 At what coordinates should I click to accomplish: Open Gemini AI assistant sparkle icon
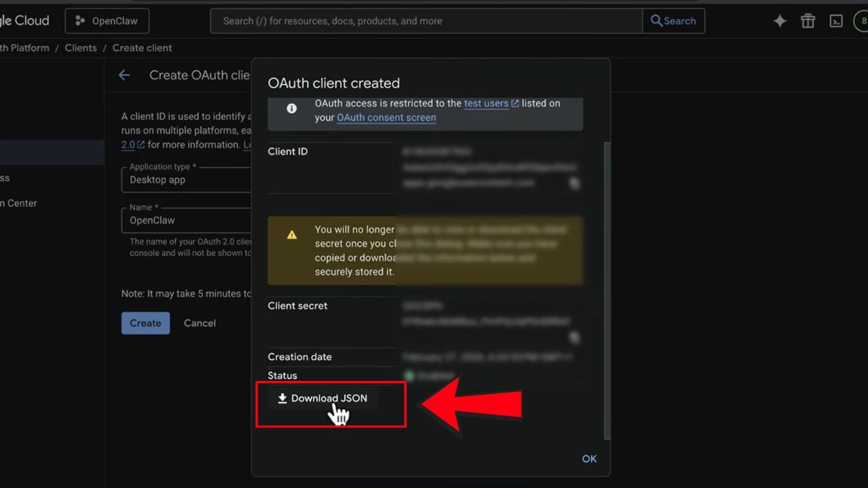click(x=780, y=21)
